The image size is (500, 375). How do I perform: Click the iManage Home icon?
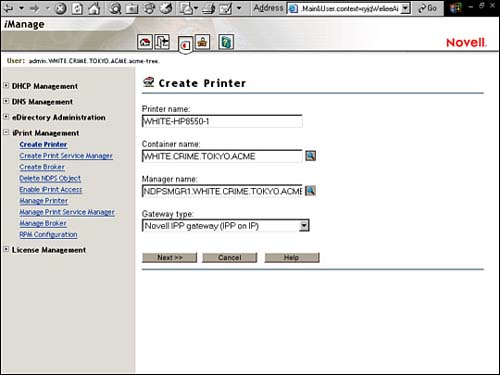[145, 42]
